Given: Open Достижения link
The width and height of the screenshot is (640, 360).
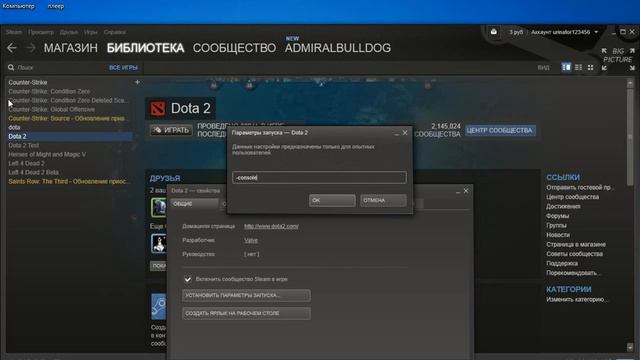Looking at the screenshot, I should pos(563,206).
